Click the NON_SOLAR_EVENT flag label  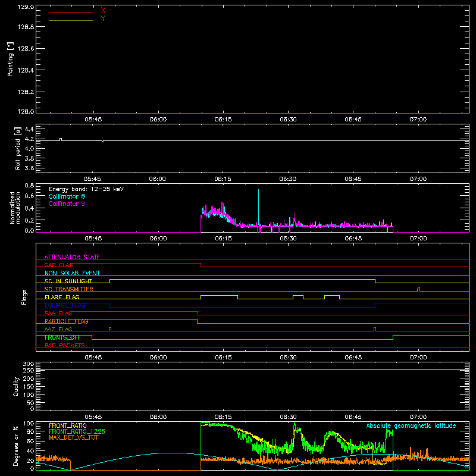tap(72, 273)
